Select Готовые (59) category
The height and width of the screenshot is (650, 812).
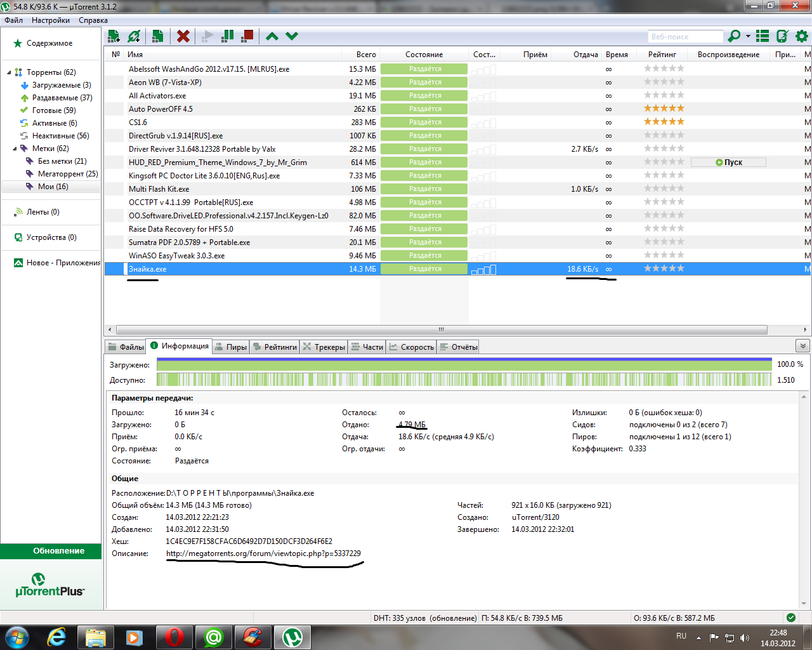pyautogui.click(x=54, y=110)
